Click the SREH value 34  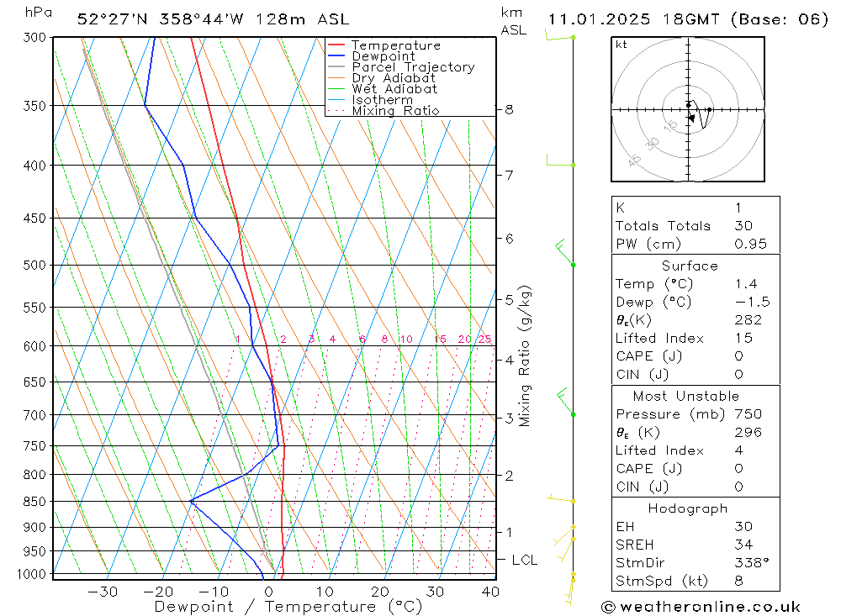[743, 545]
